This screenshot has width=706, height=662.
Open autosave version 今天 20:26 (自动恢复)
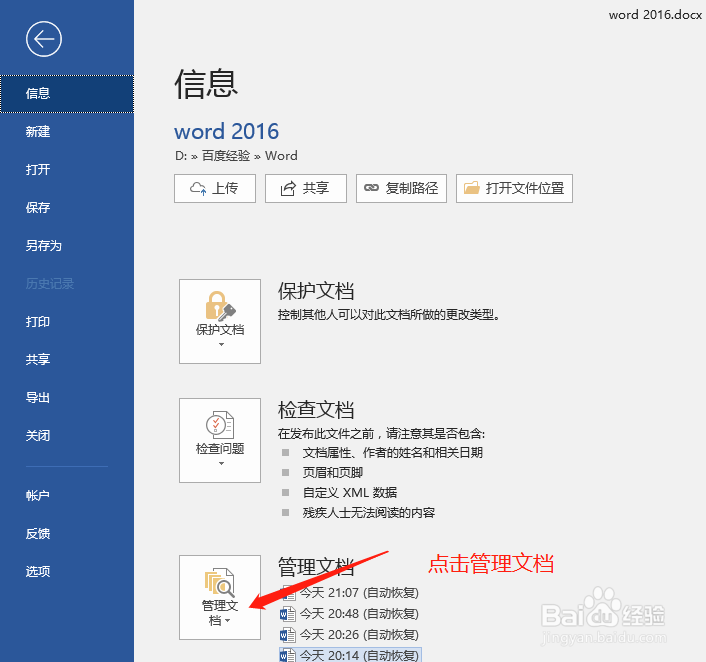coord(350,635)
